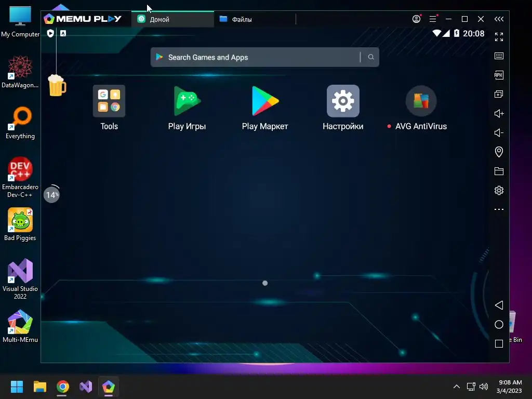This screenshot has height=399, width=532.
Task: Tap the Android back triangle button
Action: tap(499, 305)
